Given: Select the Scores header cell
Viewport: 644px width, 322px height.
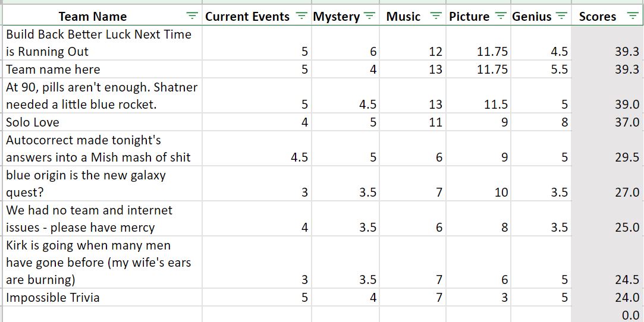Looking at the screenshot, I should click(608, 16).
